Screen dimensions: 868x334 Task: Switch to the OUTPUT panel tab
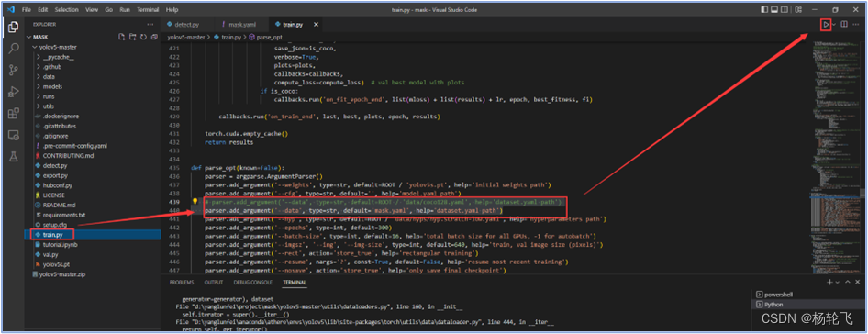(214, 282)
